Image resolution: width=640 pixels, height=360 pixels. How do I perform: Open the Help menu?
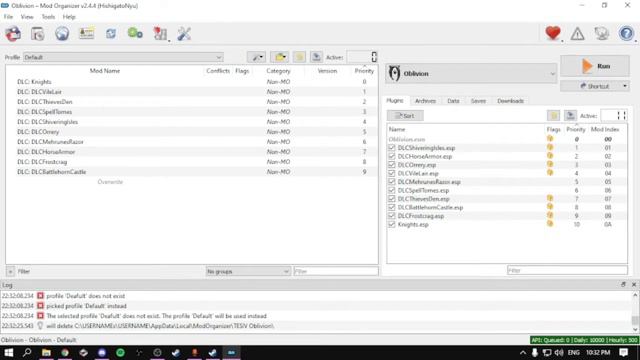(69, 17)
